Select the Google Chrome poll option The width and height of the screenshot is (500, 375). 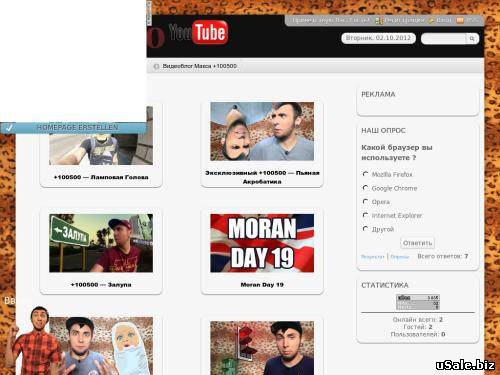point(365,188)
